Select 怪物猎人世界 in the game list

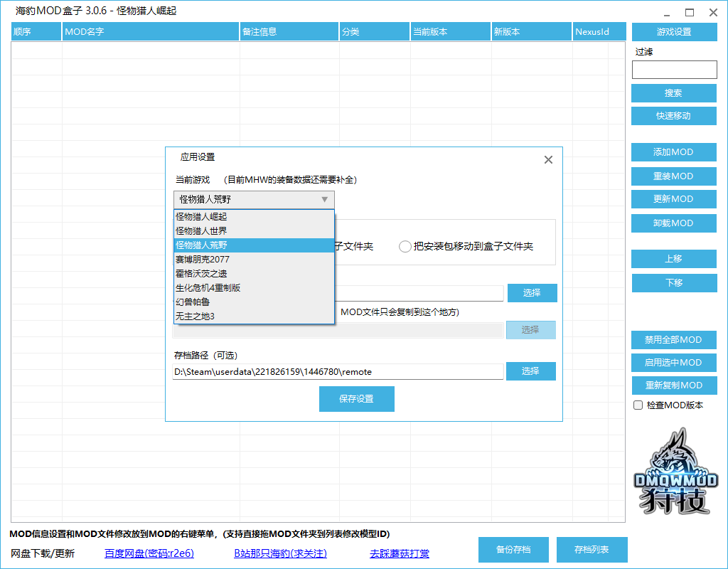click(x=254, y=231)
